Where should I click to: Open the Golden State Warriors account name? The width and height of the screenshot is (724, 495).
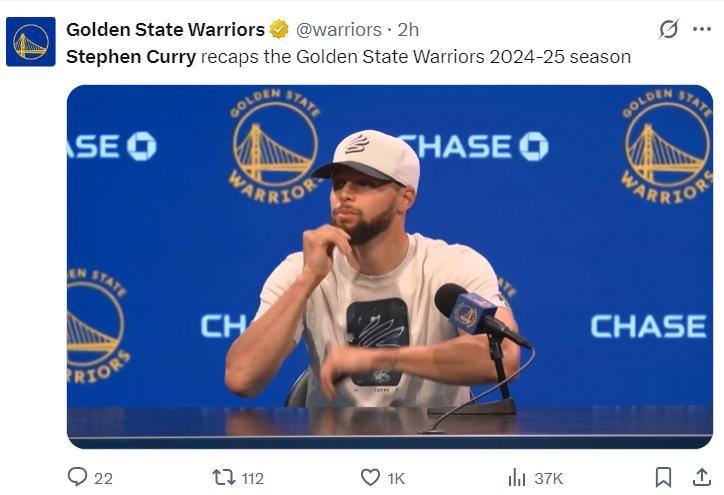165,29
